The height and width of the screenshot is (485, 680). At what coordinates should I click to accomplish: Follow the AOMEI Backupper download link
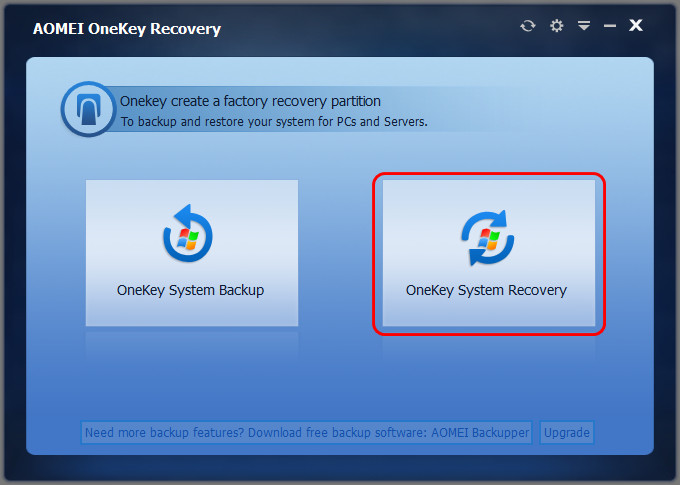point(307,433)
